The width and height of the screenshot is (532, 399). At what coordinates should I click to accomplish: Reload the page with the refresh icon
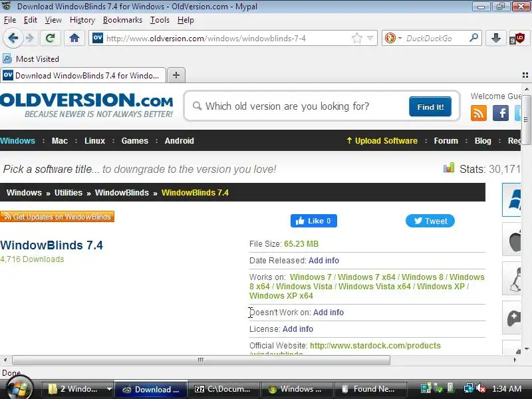click(x=51, y=38)
